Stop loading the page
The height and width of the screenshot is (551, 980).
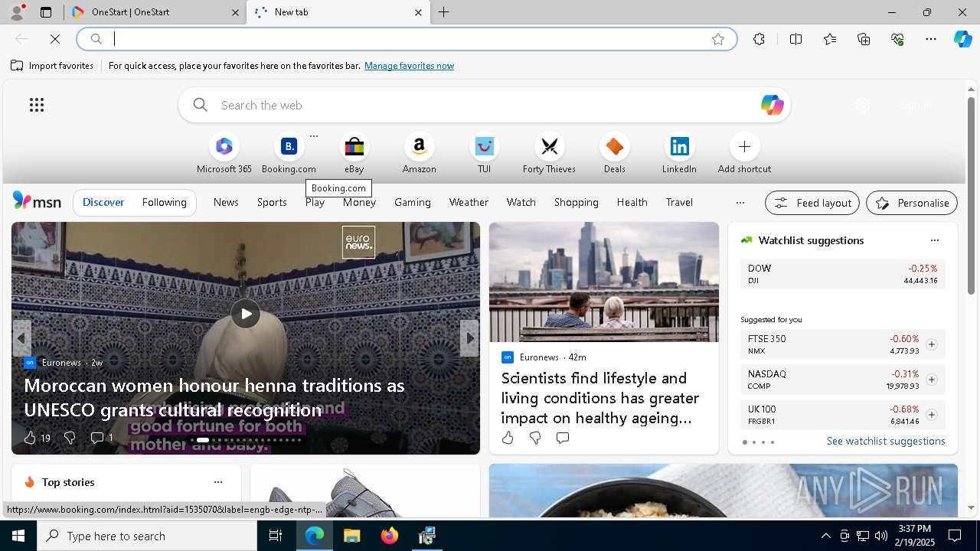[x=55, y=39]
